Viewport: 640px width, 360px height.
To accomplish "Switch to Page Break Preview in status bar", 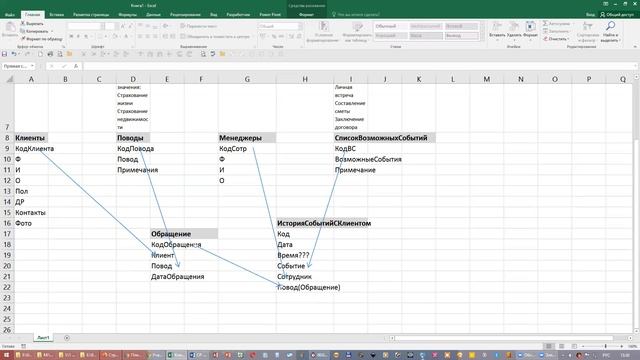I will pyautogui.click(x=574, y=346).
